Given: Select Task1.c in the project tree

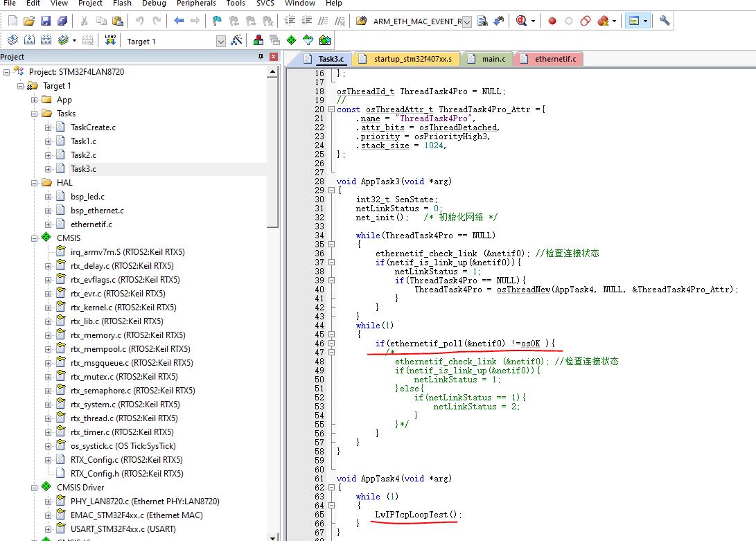Looking at the screenshot, I should 83,141.
